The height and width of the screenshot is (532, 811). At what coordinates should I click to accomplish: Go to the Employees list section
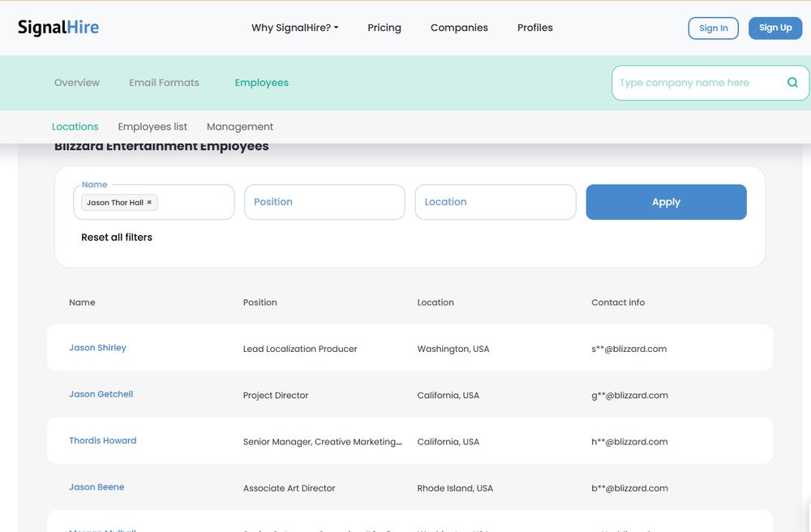tap(152, 127)
